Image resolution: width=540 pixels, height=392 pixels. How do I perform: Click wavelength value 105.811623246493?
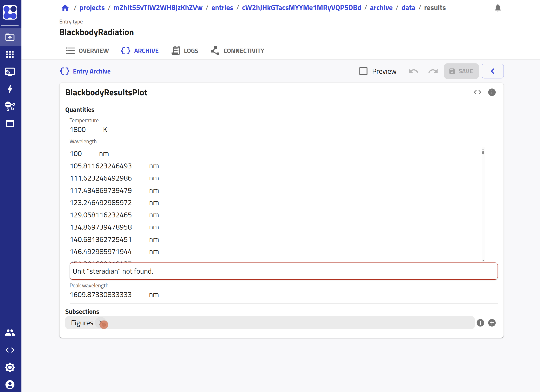click(x=101, y=166)
